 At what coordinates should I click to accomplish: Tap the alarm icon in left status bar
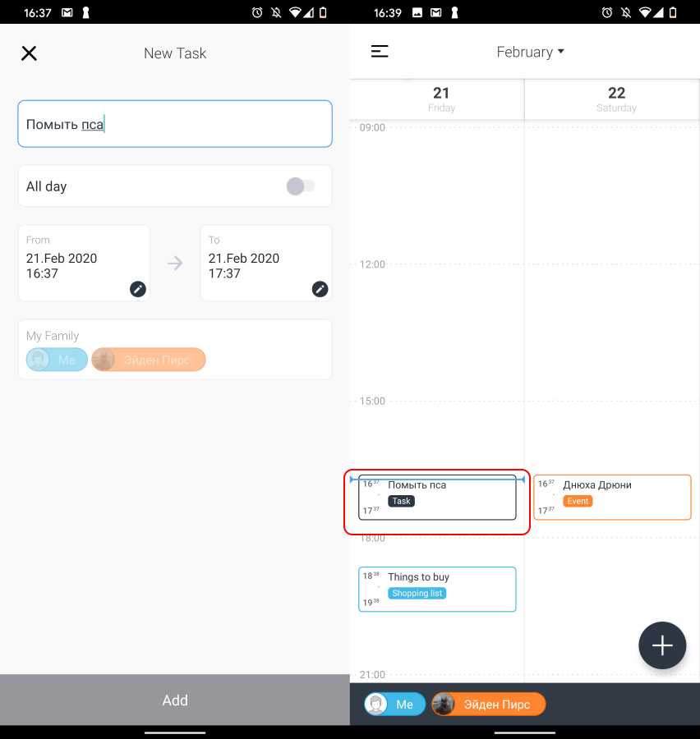[257, 12]
